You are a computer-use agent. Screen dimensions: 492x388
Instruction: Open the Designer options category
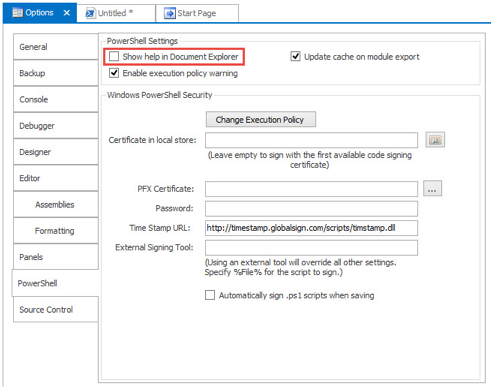pos(56,152)
